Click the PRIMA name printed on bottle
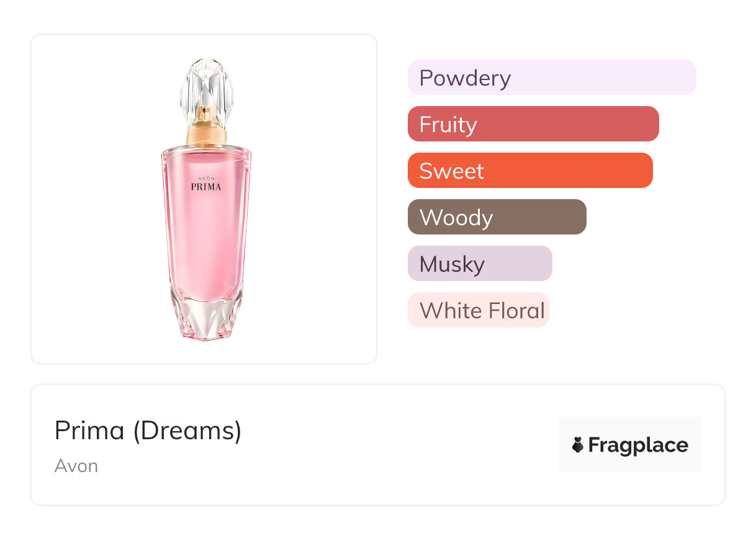Screen dimensions: 756x536 pyautogui.click(x=205, y=186)
